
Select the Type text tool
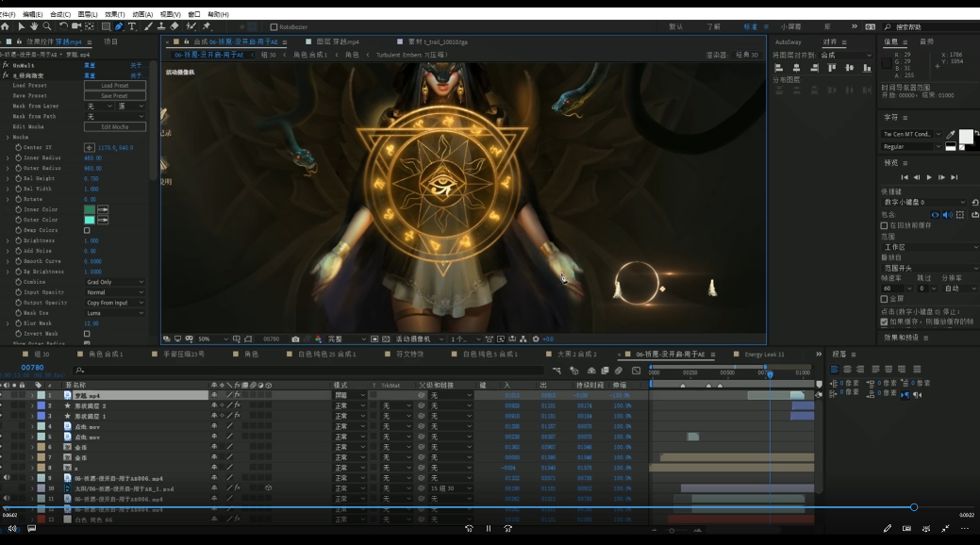pos(132,26)
